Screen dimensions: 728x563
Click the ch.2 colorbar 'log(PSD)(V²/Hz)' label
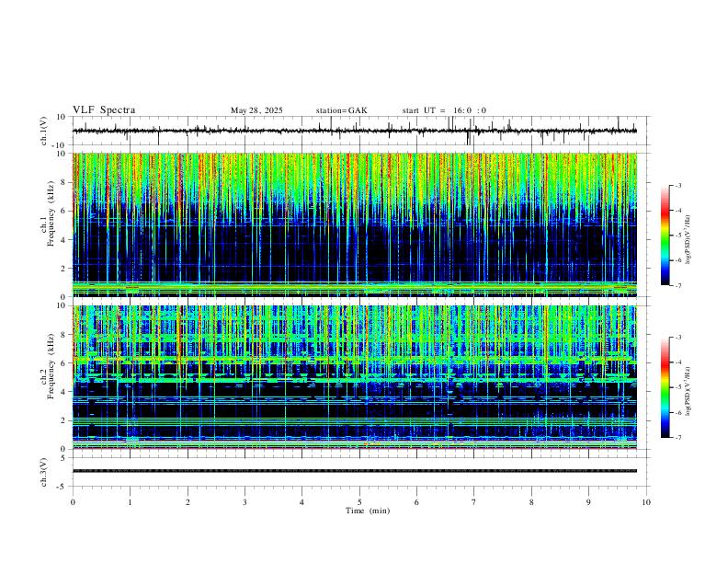[x=688, y=391]
